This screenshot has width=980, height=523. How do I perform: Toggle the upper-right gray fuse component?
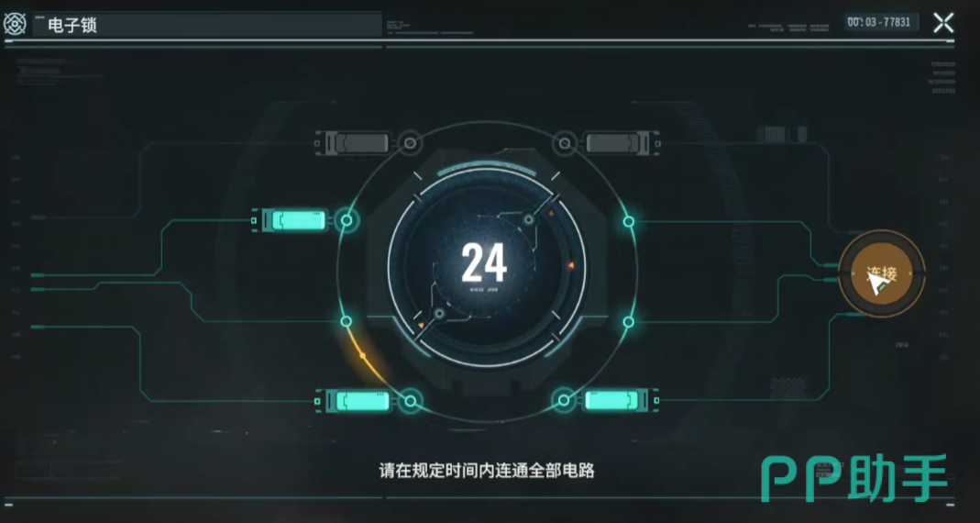621,143
